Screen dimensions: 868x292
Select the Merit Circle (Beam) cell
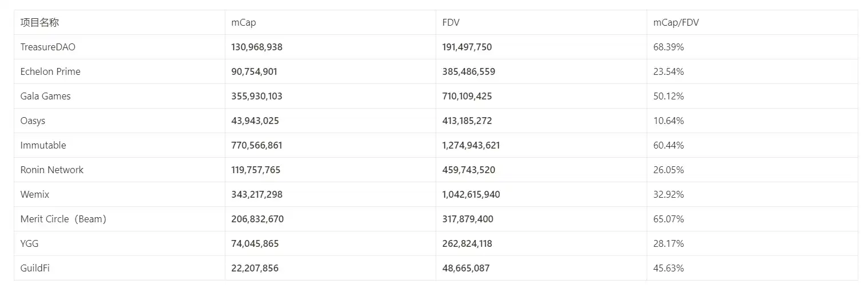pos(63,219)
